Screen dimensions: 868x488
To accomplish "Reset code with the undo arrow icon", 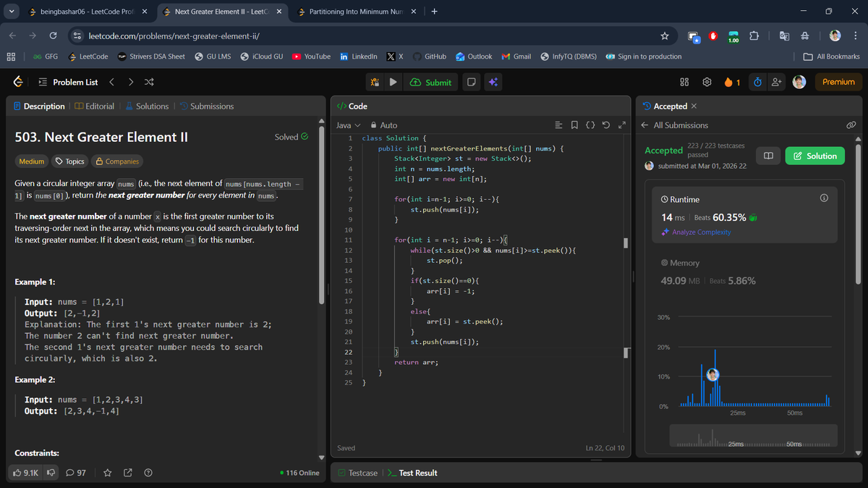I will pyautogui.click(x=605, y=125).
